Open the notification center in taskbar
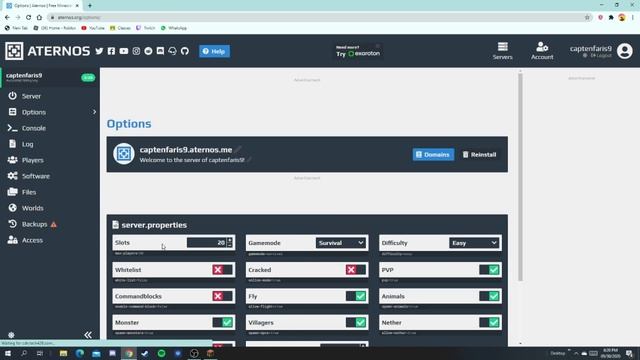640x360 pixels. click(629, 353)
